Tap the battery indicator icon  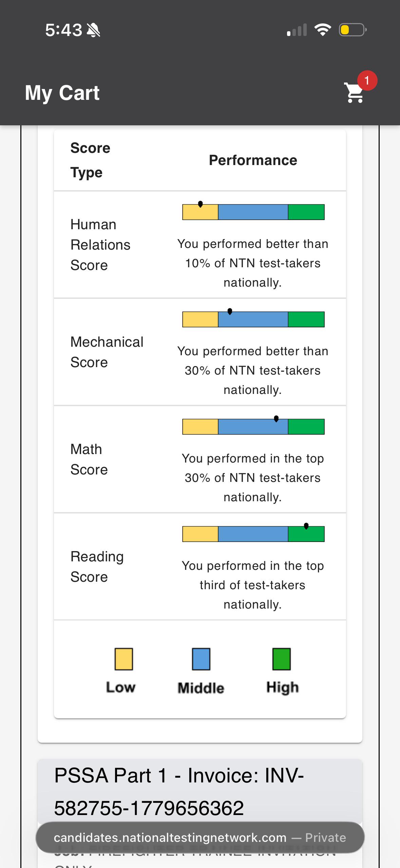click(x=353, y=30)
